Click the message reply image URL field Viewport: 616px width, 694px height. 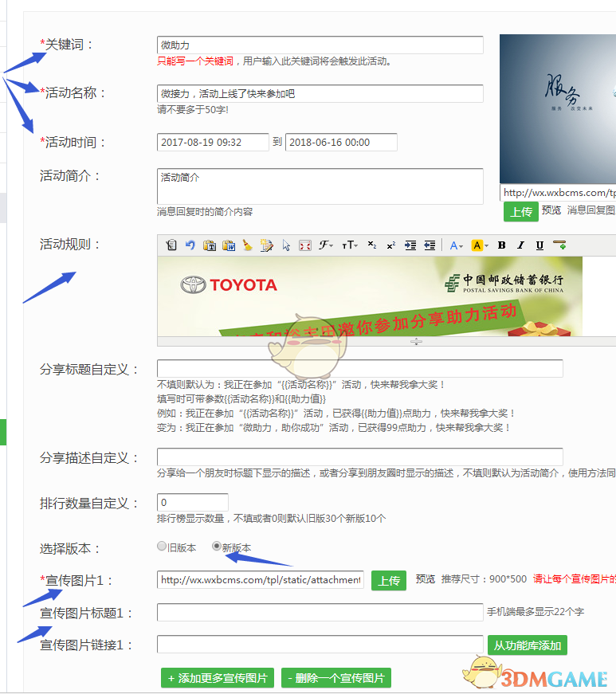click(x=558, y=193)
